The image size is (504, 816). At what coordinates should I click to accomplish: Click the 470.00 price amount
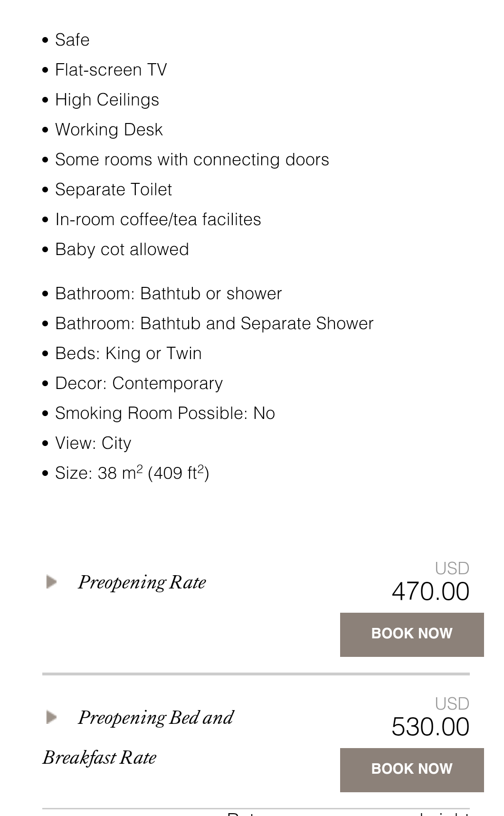click(430, 592)
